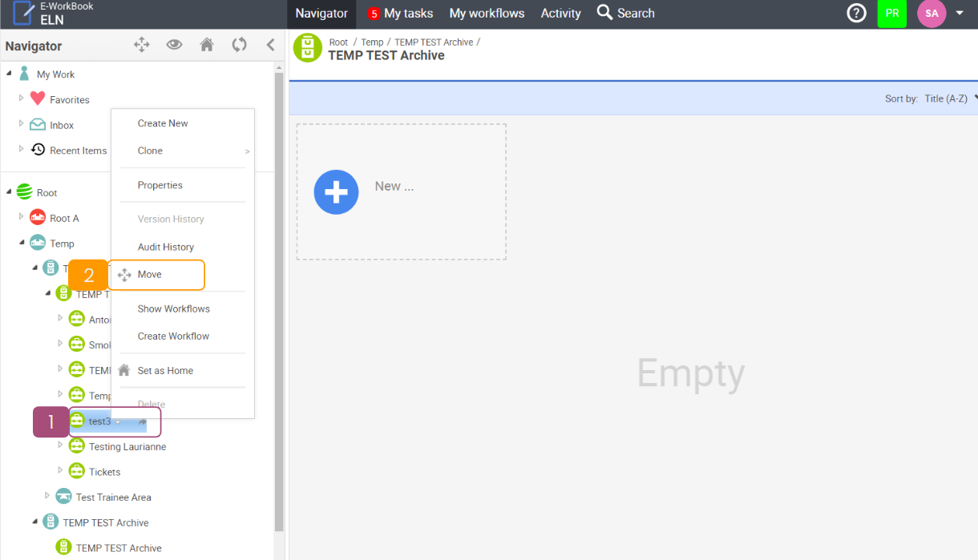Click the home icon in Navigator header
This screenshot has height=560, width=978.
[x=207, y=45]
